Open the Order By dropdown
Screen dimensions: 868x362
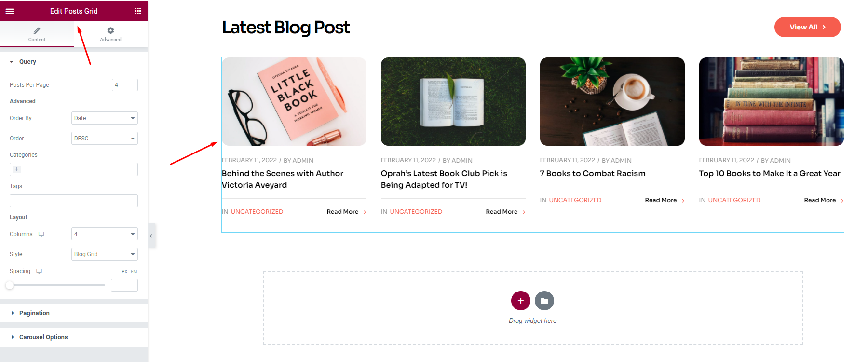[x=105, y=118]
